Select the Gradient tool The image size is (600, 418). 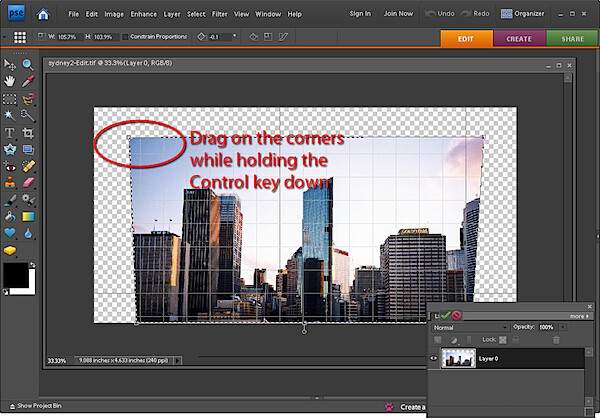click(x=28, y=217)
